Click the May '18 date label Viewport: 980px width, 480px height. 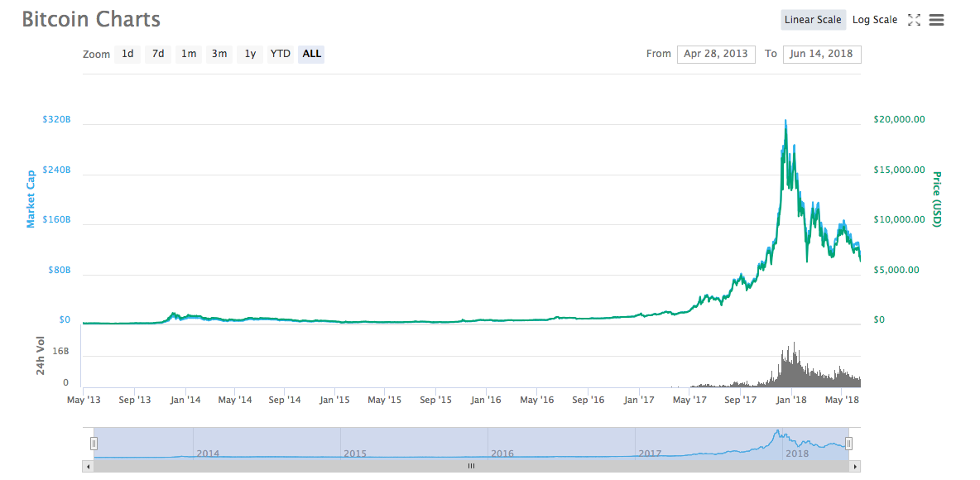(842, 399)
